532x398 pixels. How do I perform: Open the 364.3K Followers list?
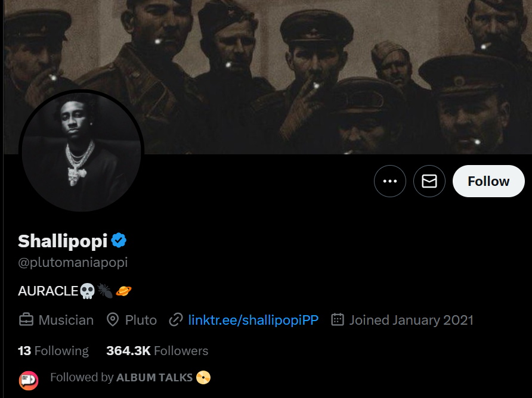pos(157,351)
